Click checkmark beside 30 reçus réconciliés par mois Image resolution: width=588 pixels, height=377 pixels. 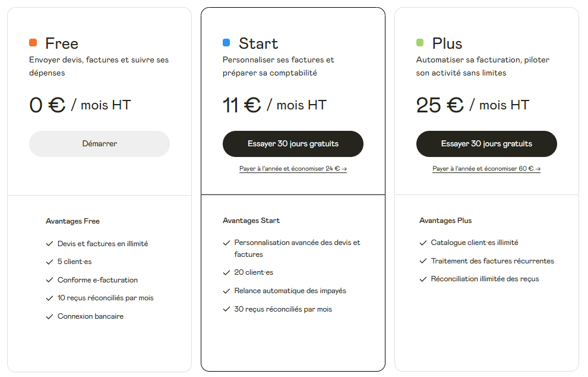click(x=226, y=309)
